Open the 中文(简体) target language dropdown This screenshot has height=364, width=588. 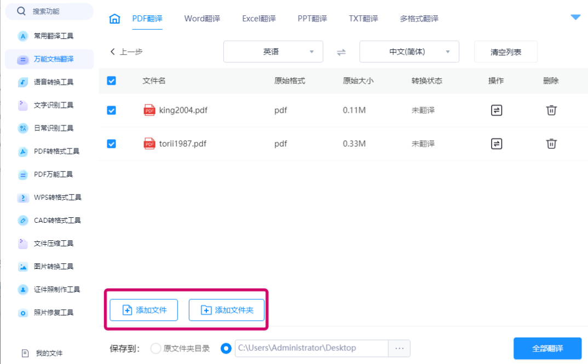[409, 52]
